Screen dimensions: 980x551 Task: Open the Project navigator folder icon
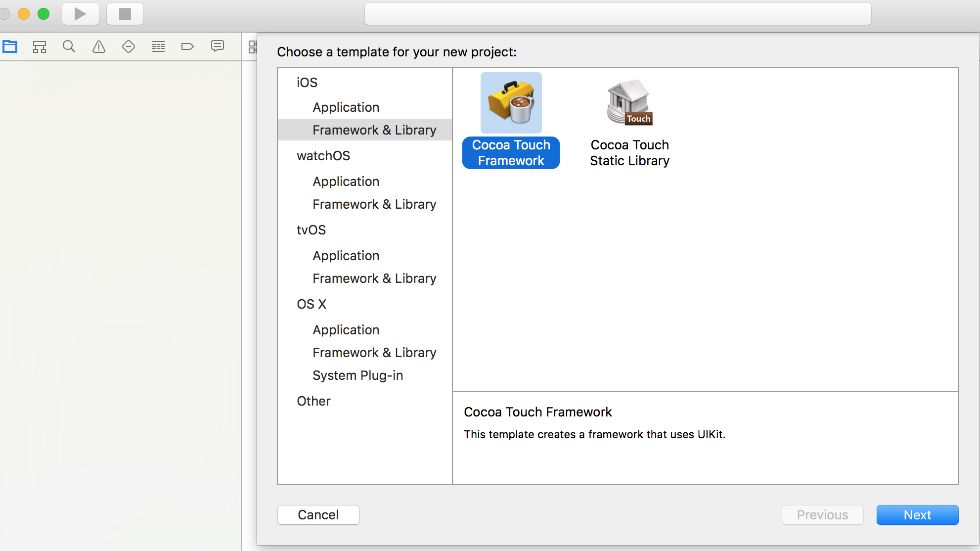click(x=10, y=47)
